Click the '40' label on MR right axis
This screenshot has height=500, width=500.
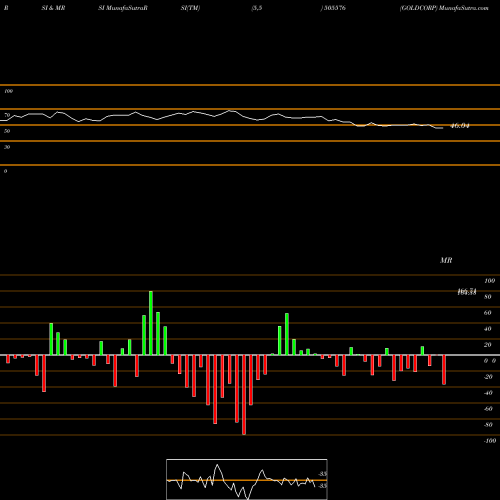coord(488,329)
